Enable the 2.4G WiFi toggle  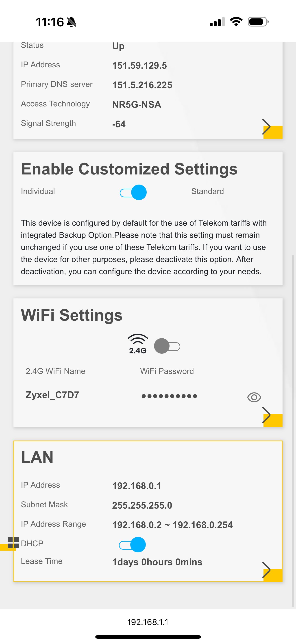point(167,346)
